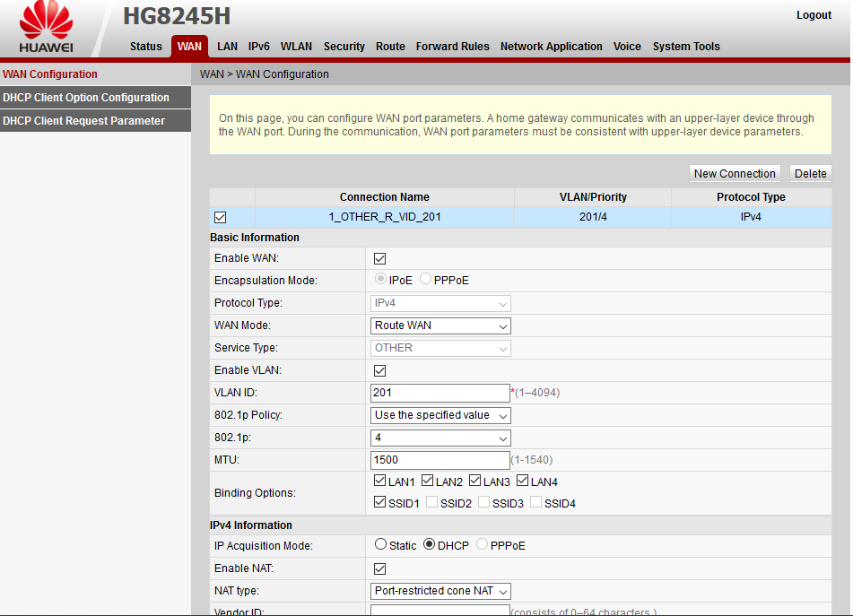Click the VLAN ID input field
The width and height of the screenshot is (853, 616).
[x=440, y=393]
